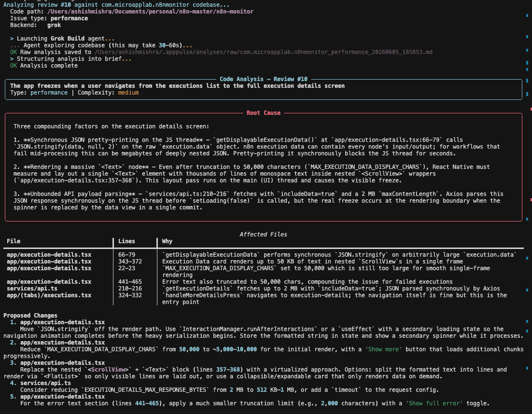Screen dimensions: 532x414
Task: Click the 'Structuring analysis into brief...' line
Action: click(70, 59)
